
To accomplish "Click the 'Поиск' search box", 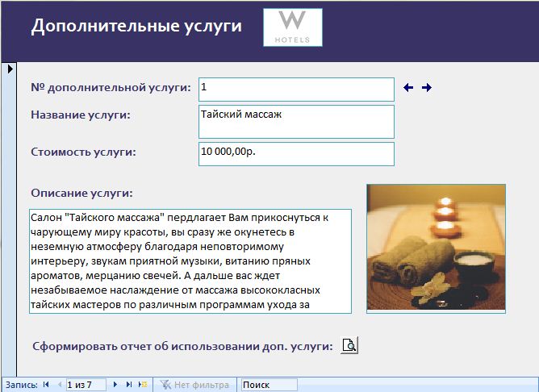I will click(269, 385).
